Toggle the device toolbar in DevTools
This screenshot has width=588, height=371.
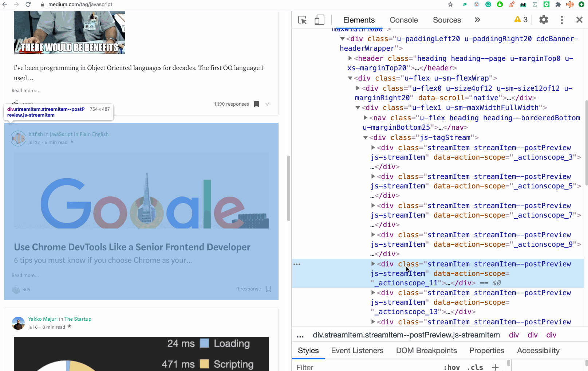coord(319,20)
